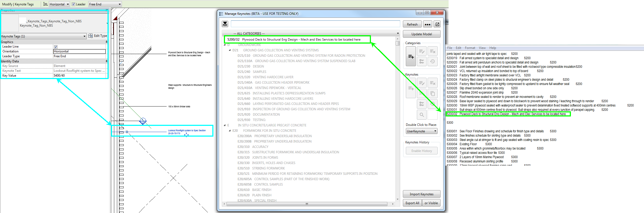Image resolution: width=644 pixels, height=213 pixels.
Task: Select D21/230 DESIGN keynote
Action: point(251,66)
